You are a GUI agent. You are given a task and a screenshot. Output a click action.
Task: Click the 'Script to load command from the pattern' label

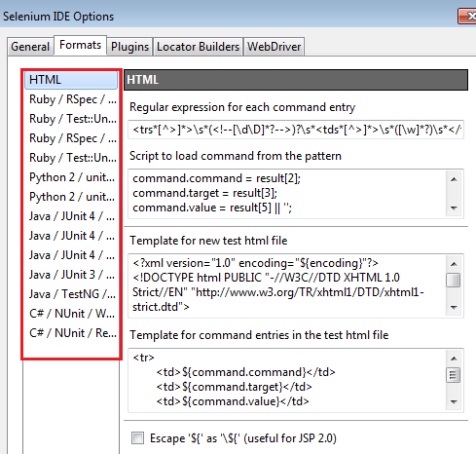[x=236, y=156]
